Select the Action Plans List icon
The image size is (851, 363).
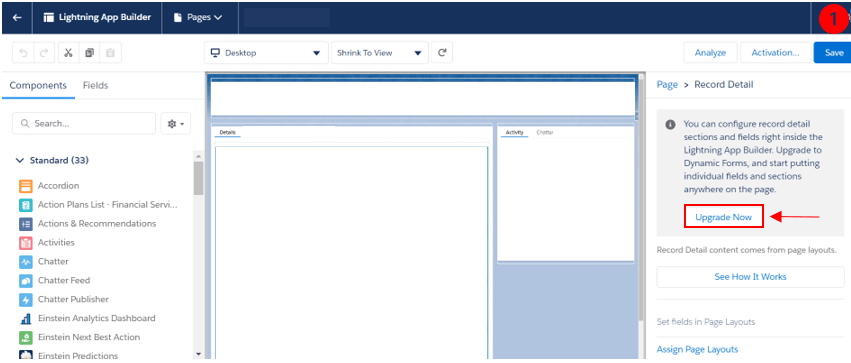(26, 205)
